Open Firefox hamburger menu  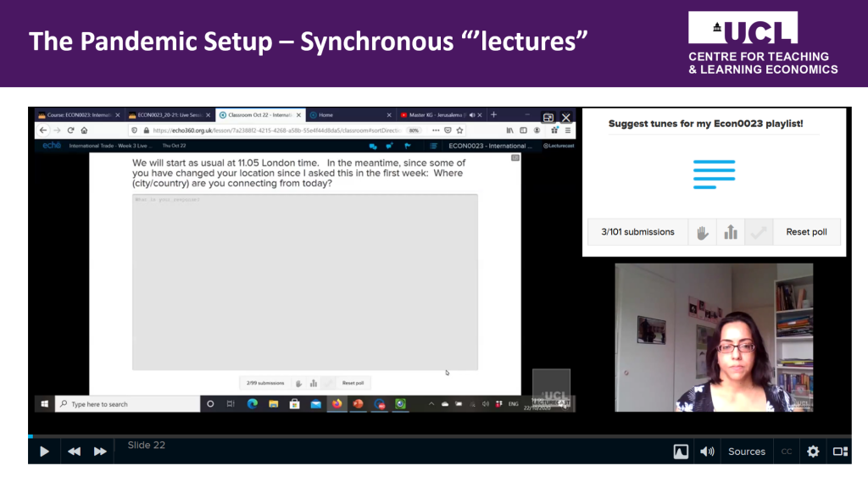coord(567,130)
